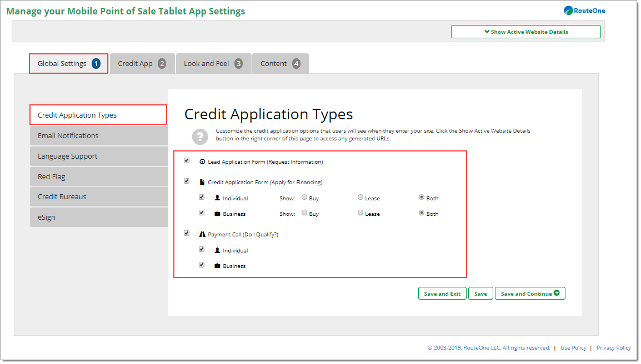Screen dimensions: 641x364
Task: Select Both radio for Individual row
Action: pyautogui.click(x=422, y=198)
